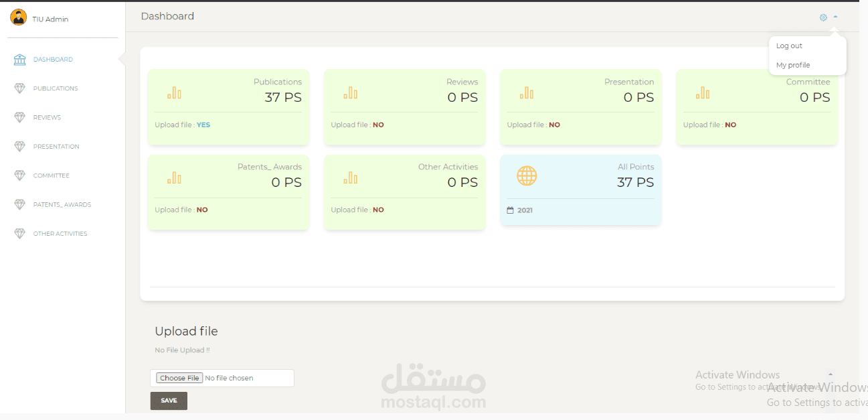Click the 37 PS value on All Points card
The image size is (868, 420).
(x=636, y=182)
